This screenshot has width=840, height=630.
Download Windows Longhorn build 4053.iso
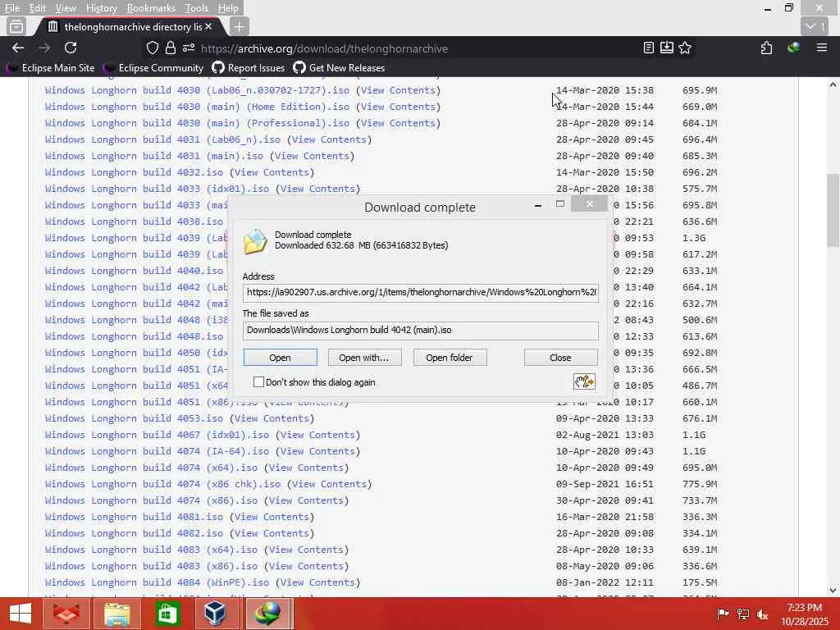(x=134, y=418)
